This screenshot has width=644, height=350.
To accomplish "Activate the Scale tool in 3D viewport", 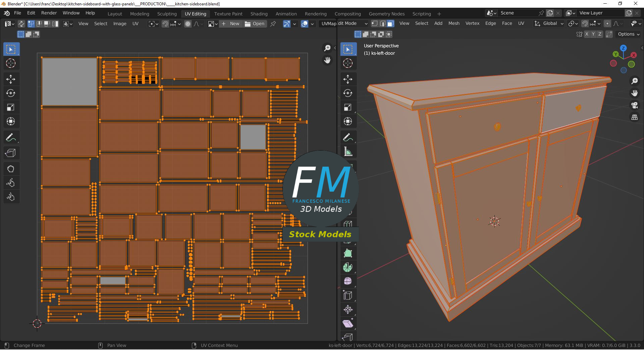I will pyautogui.click(x=348, y=107).
